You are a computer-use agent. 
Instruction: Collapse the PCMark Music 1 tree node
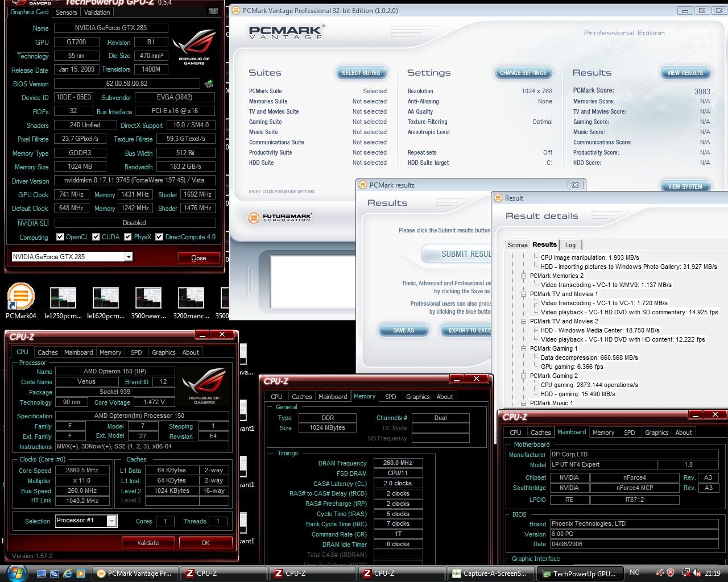[x=524, y=403]
